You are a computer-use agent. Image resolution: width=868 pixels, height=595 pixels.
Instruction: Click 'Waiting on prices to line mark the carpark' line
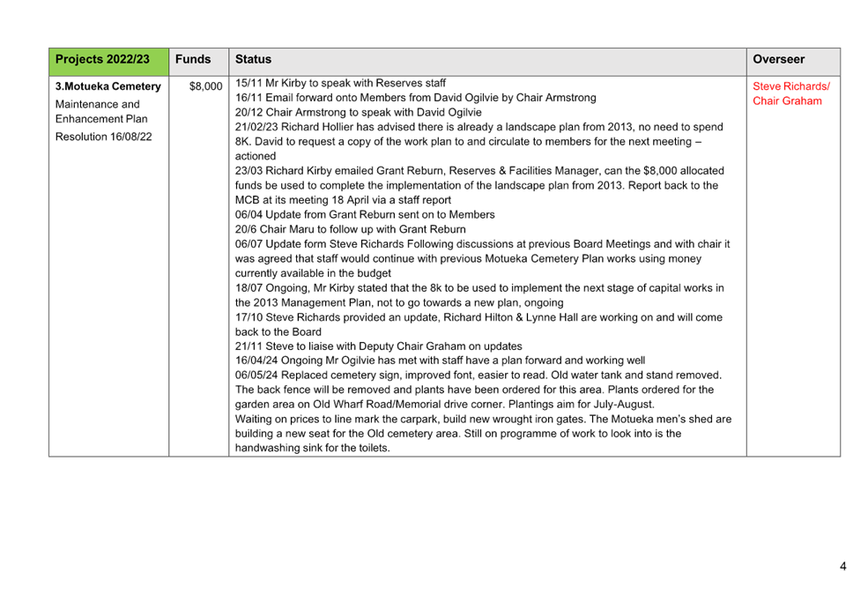click(483, 419)
